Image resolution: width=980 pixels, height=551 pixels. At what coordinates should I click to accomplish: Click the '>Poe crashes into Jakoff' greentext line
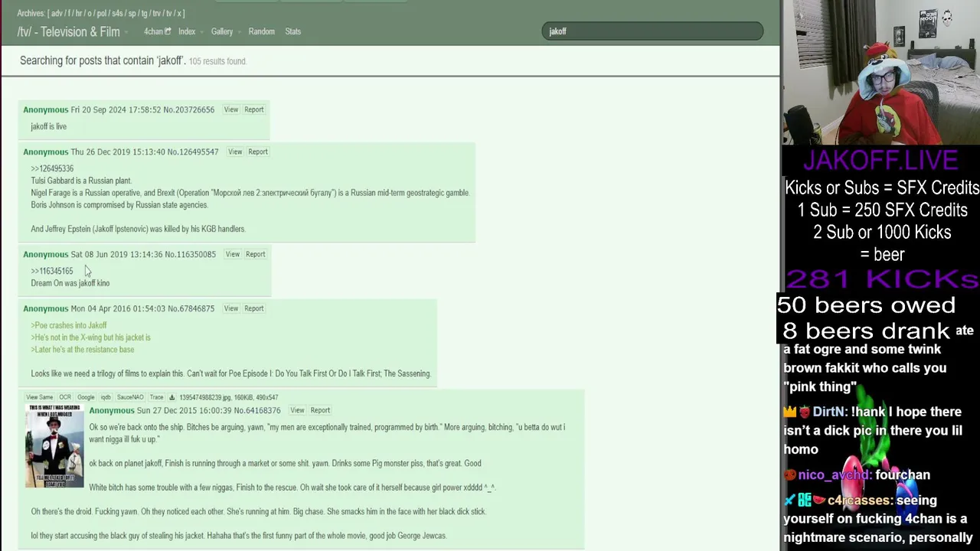click(x=69, y=325)
